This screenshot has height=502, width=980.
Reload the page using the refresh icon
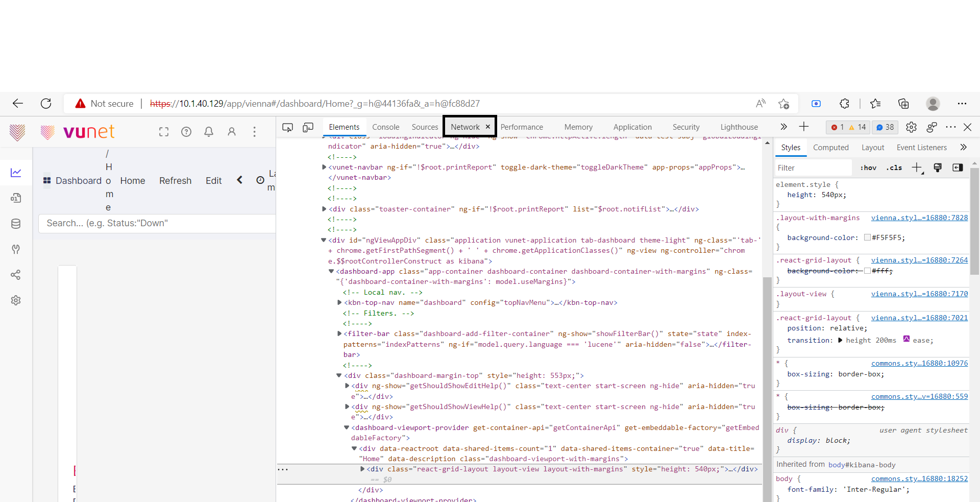[x=46, y=104]
